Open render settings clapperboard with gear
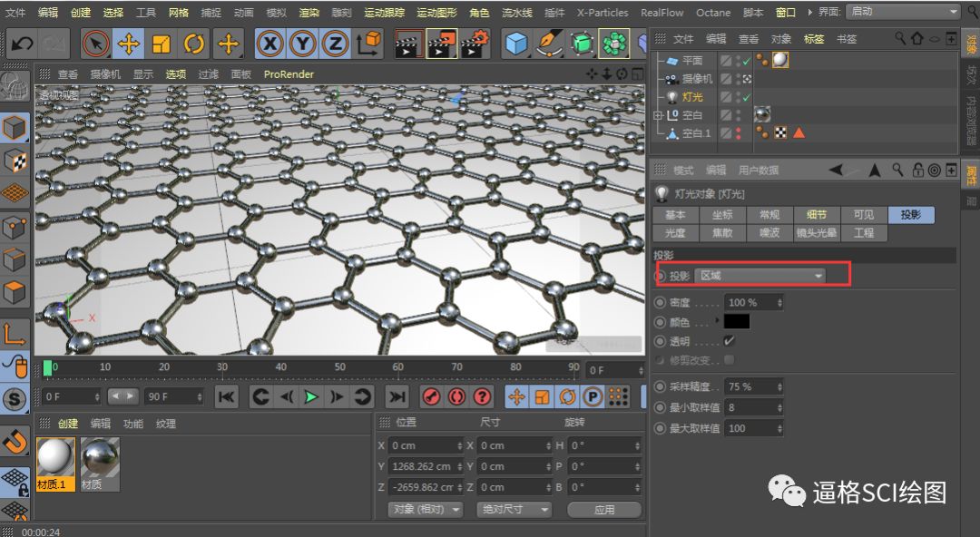 (x=475, y=44)
